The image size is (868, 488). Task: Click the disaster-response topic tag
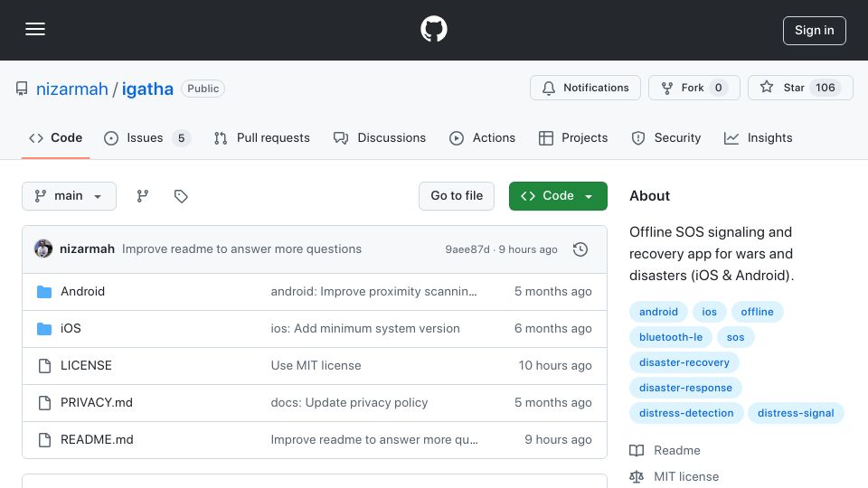685,389
